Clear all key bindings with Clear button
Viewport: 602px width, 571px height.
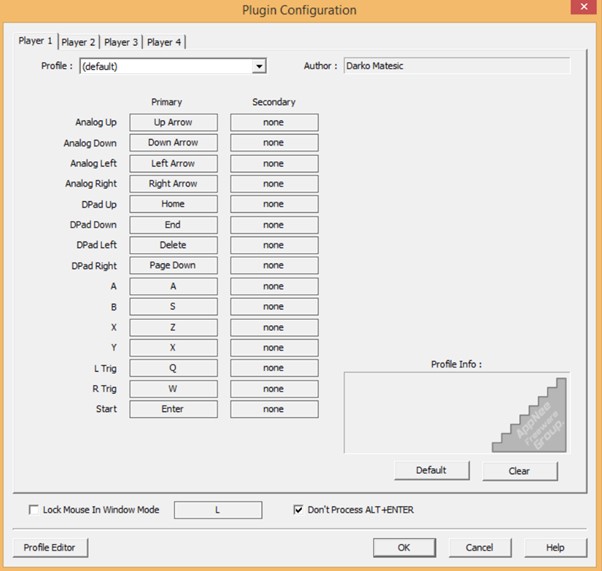tap(519, 471)
